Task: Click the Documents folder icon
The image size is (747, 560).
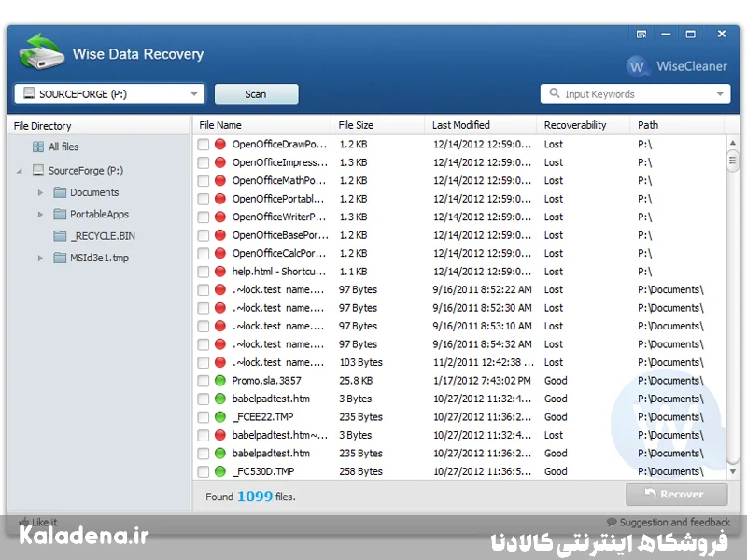Action: point(60,192)
